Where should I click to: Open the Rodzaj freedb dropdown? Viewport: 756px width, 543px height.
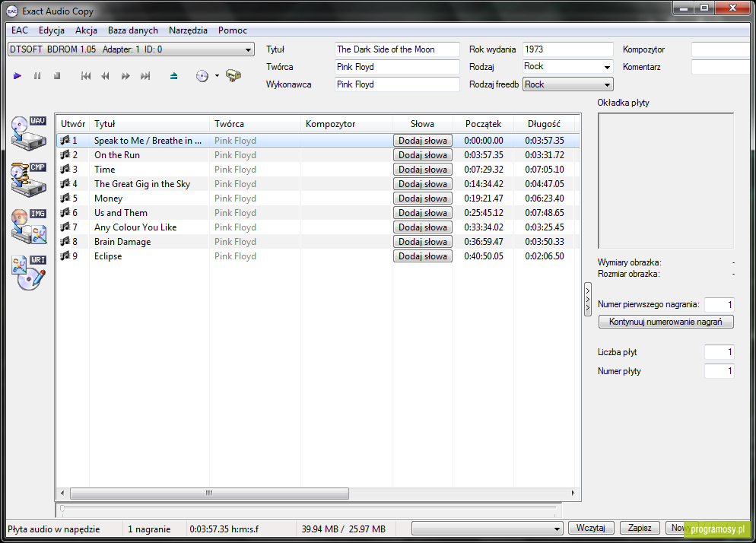(x=568, y=84)
